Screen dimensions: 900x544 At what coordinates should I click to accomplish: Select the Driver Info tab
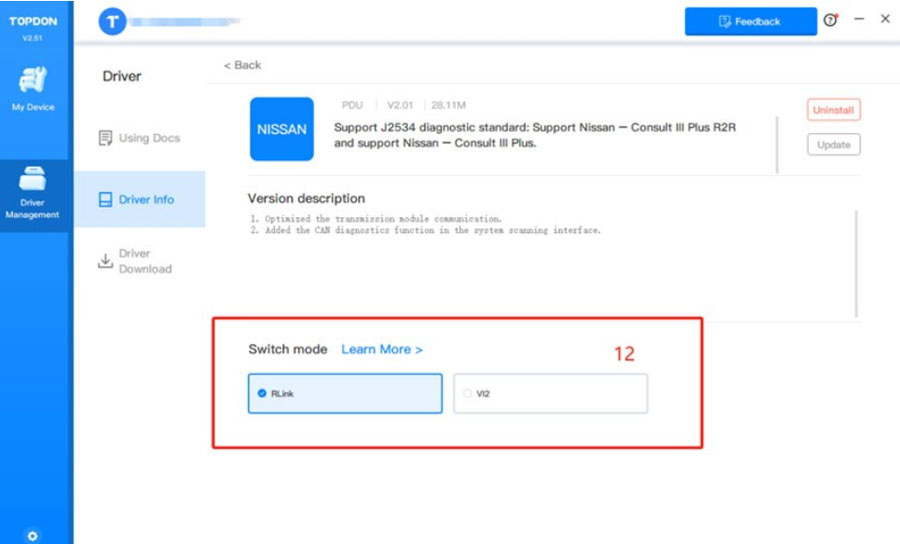pos(139,199)
